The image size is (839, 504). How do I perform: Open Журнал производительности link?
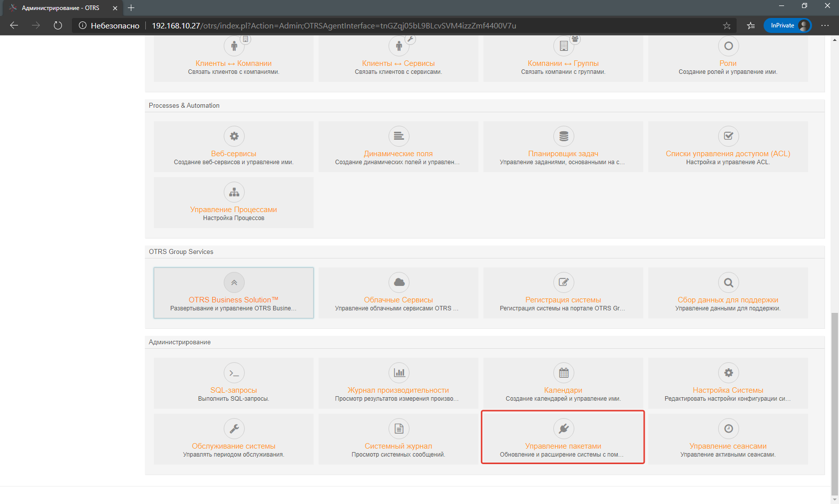pos(399,390)
